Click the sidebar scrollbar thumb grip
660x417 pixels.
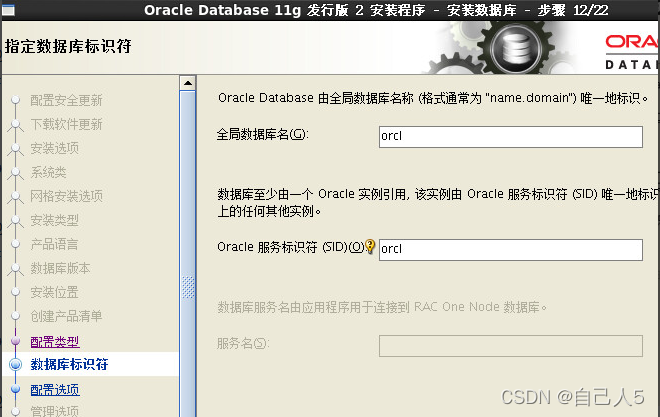tap(188, 287)
